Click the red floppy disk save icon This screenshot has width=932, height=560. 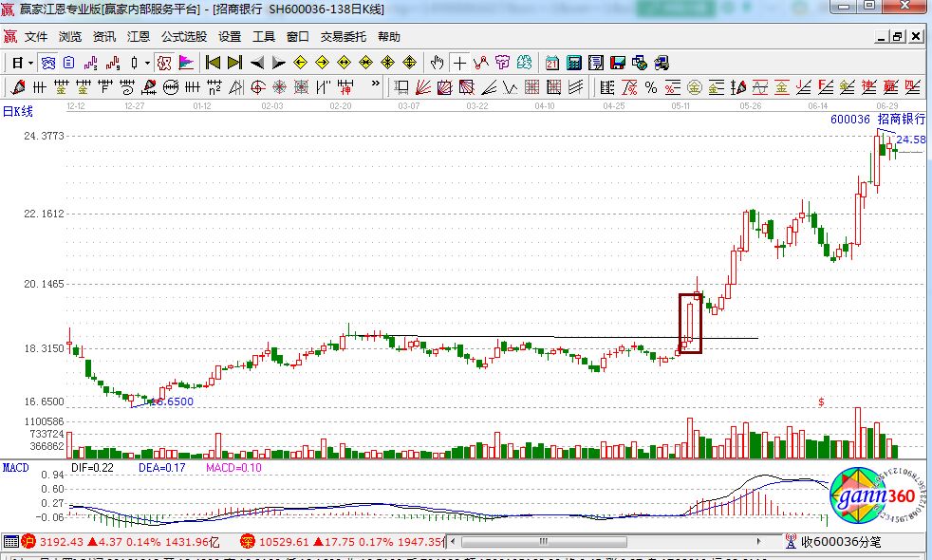pyautogui.click(x=618, y=64)
